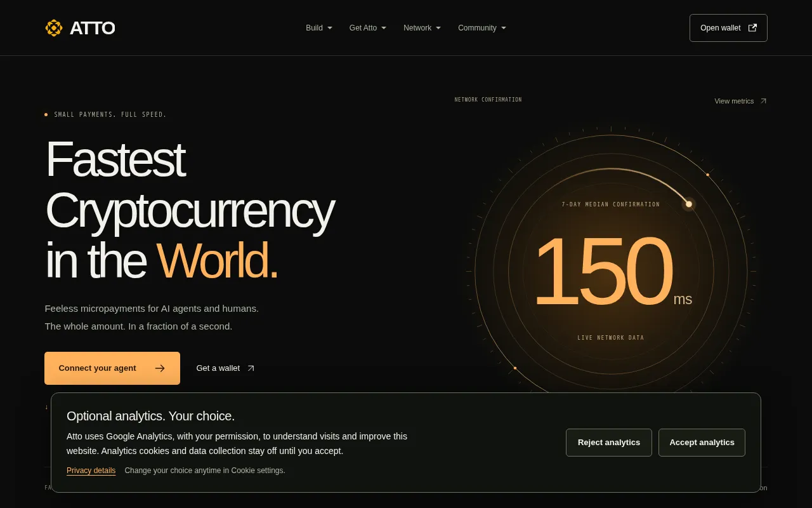Click the Connect your agent button
The image size is (812, 508).
click(x=112, y=368)
